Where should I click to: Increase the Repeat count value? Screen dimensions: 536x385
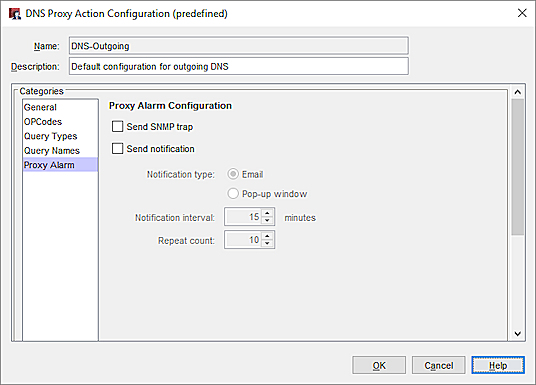coord(267,236)
